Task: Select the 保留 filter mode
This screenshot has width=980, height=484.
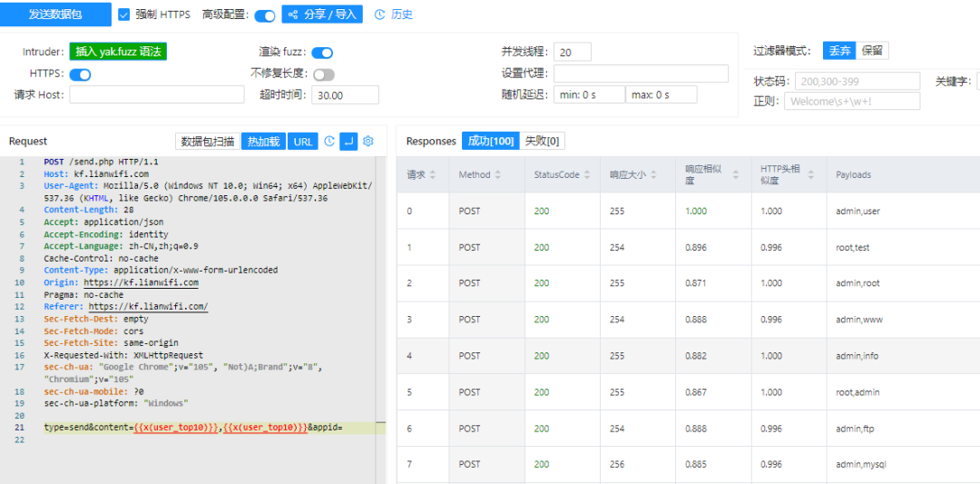Action: coord(873,51)
